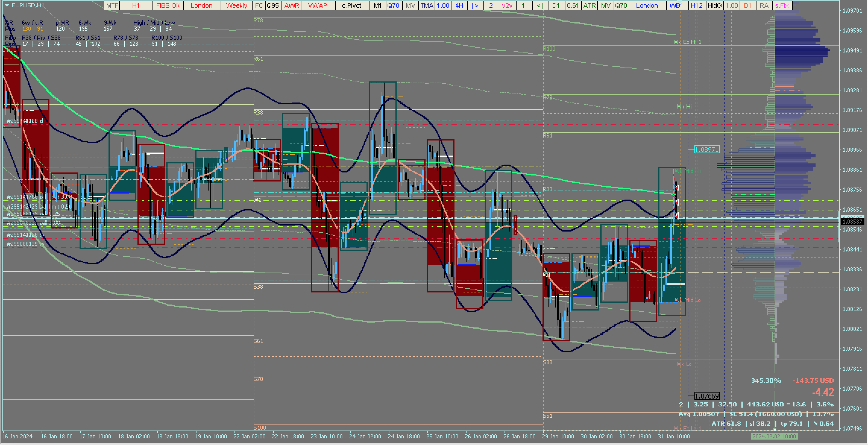This screenshot has height=445, width=868.
Task: Click the small red order marker near the 26 Jan 18:00 candle
Action: 515,225
